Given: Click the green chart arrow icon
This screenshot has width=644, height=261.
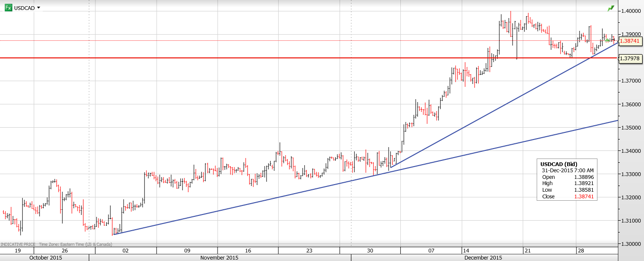Looking at the screenshot, I should (610, 9).
